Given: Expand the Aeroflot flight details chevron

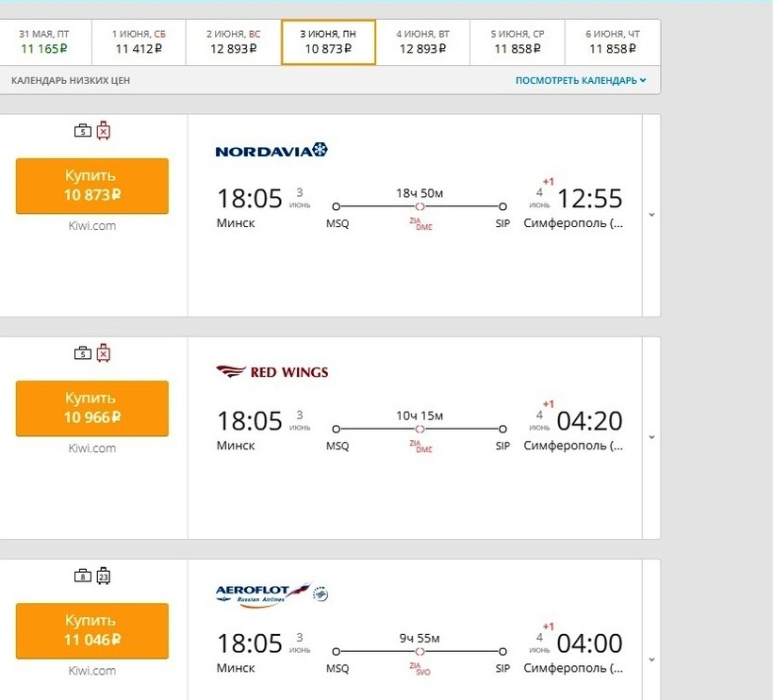Looking at the screenshot, I should [651, 659].
